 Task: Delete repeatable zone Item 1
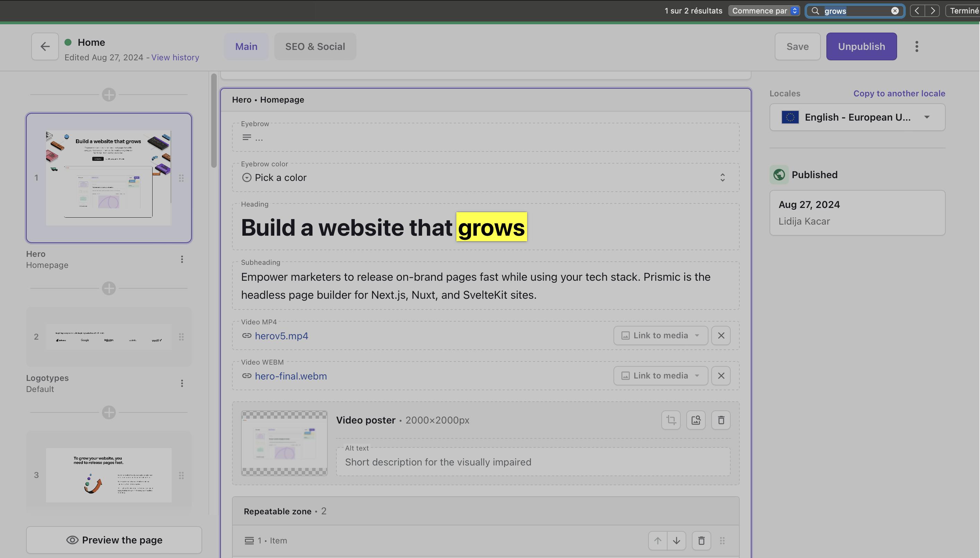tap(701, 540)
